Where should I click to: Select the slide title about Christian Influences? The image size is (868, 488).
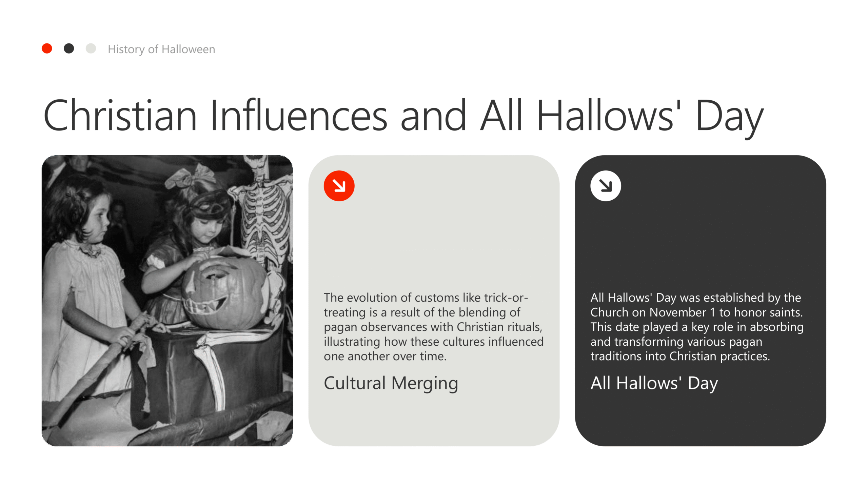pos(403,115)
